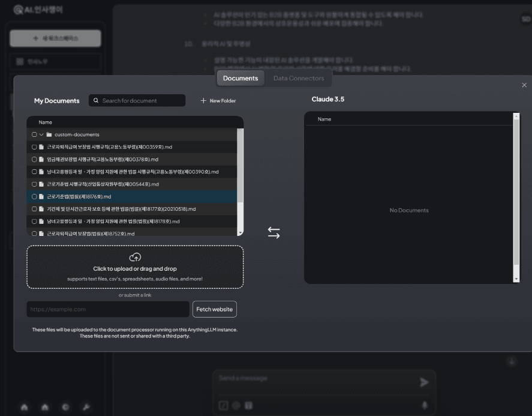Screen dimensions: 532x416
Task: Select the Documents tab
Action: tap(240, 78)
